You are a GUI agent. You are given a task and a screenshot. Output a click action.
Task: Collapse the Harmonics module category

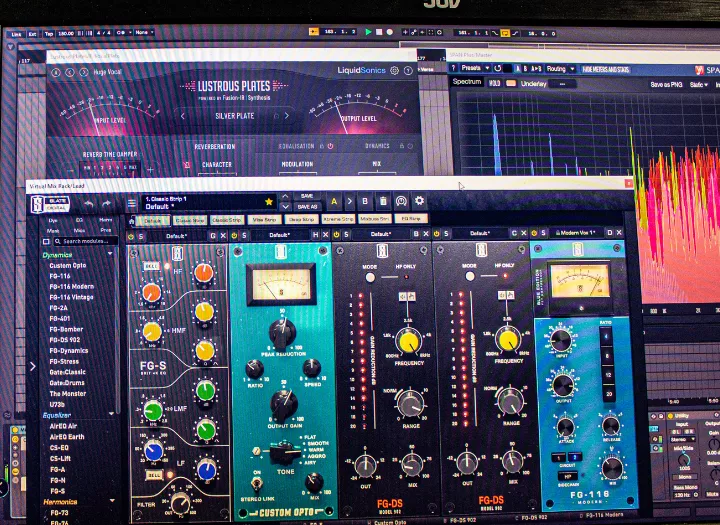(112, 501)
